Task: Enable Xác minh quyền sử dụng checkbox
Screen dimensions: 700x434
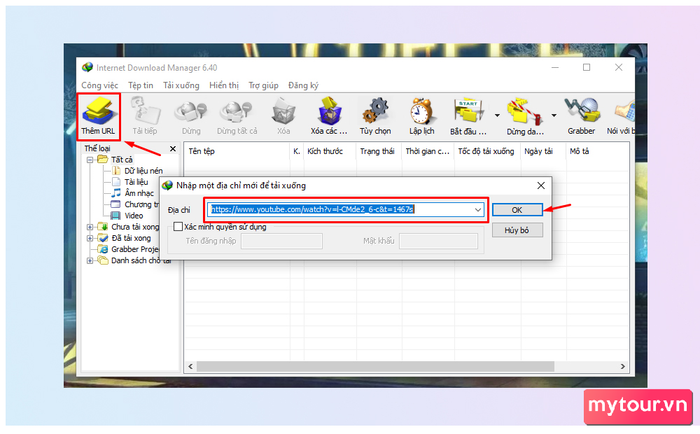Action: click(x=178, y=227)
